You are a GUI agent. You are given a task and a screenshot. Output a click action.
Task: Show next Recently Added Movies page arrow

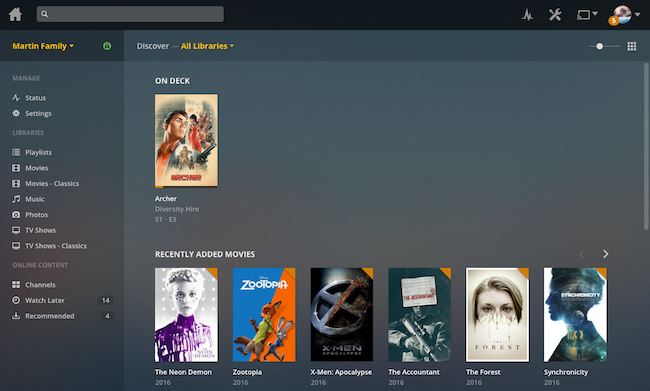click(606, 254)
